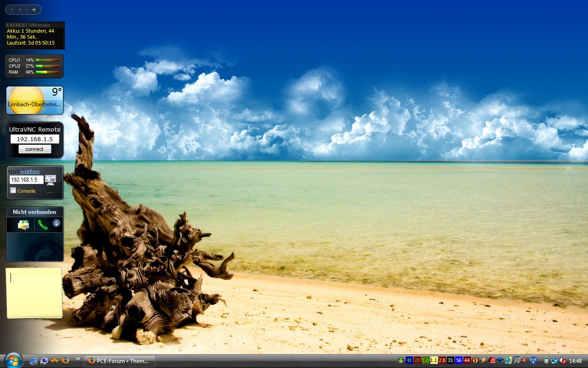Switch to the PCE-Forum Firefox taskbar window
This screenshot has width=588, height=368.
click(120, 361)
